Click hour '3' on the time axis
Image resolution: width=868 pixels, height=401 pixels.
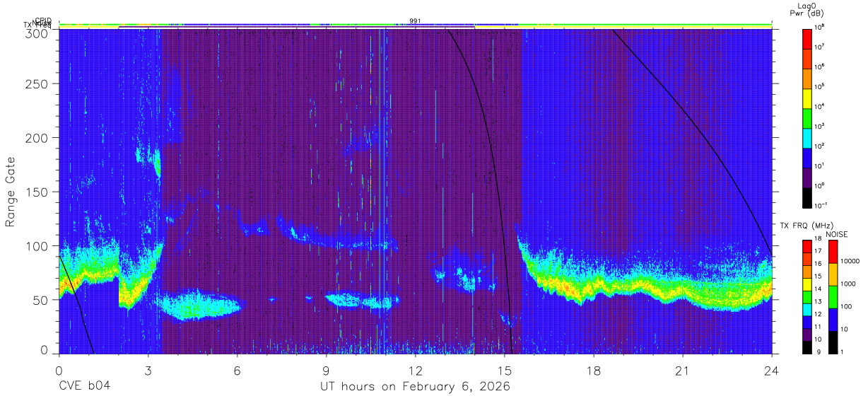click(x=148, y=370)
